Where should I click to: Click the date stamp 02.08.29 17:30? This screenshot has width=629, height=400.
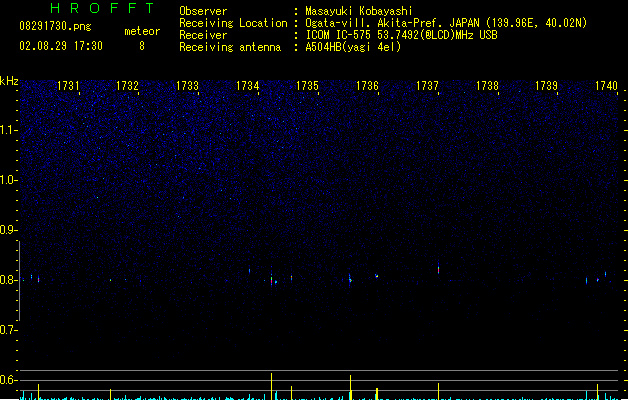[x=61, y=46]
